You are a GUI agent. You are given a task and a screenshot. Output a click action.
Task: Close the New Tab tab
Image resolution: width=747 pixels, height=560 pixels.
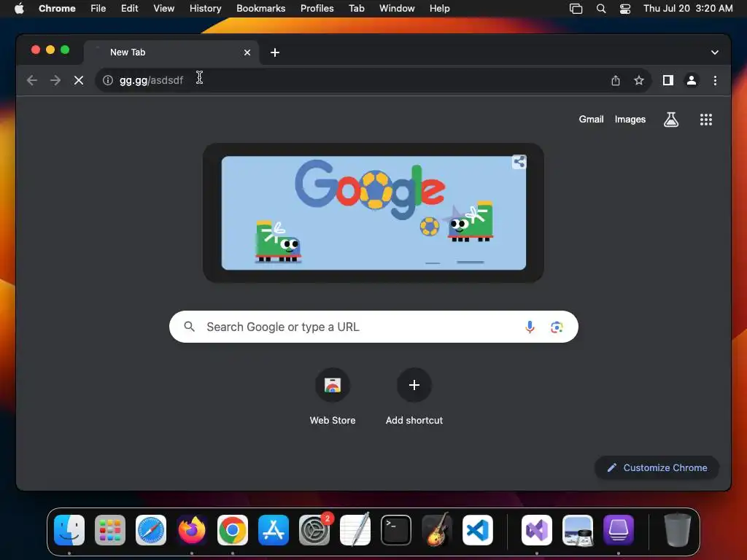point(247,52)
